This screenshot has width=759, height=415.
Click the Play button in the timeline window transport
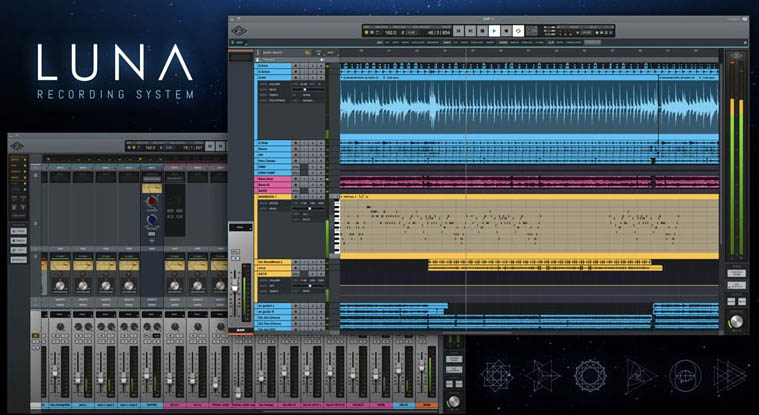(494, 31)
